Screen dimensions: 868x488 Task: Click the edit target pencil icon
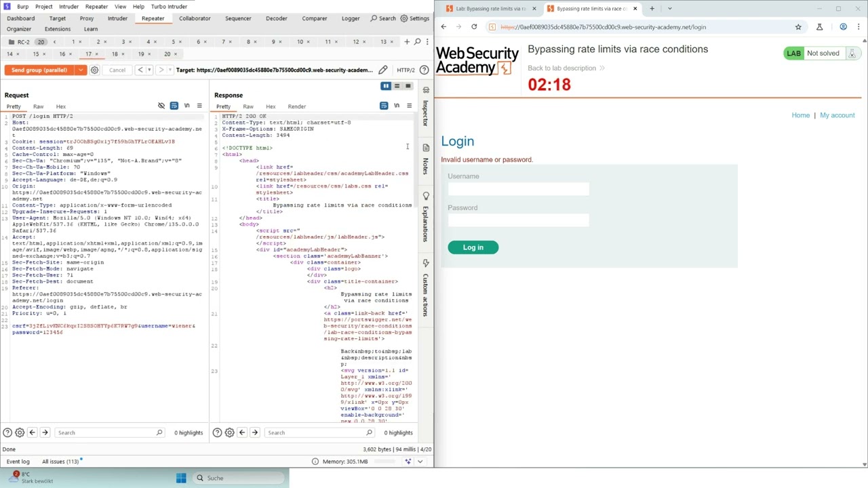pyautogui.click(x=383, y=70)
